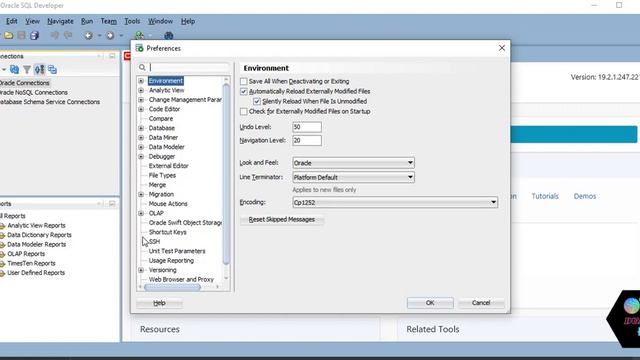Click the dark blue round toolbar icon
This screenshot has height=360, width=640.
coord(169,36)
